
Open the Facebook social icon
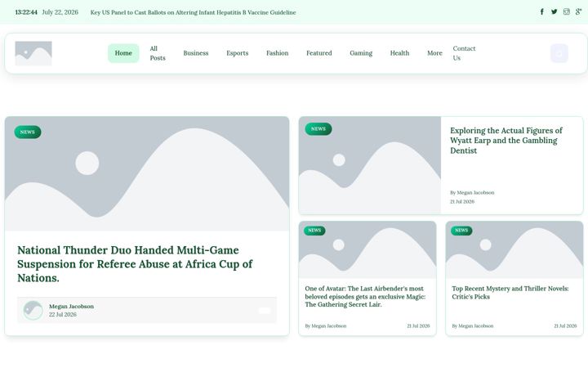pos(542,11)
